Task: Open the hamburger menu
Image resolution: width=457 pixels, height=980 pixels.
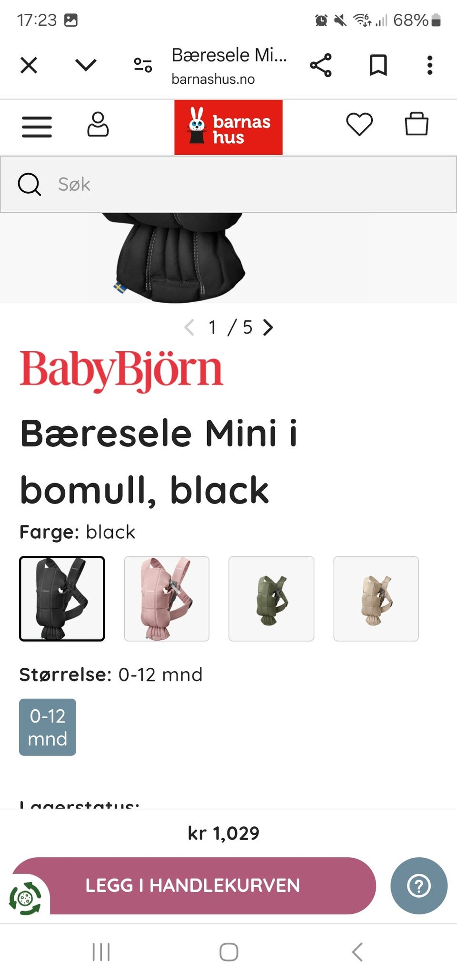Action: coord(37,127)
